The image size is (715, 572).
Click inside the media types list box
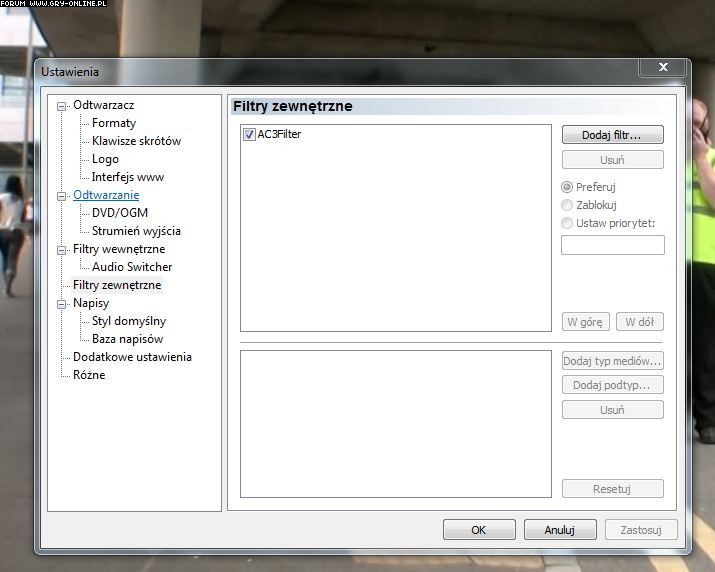click(396, 424)
